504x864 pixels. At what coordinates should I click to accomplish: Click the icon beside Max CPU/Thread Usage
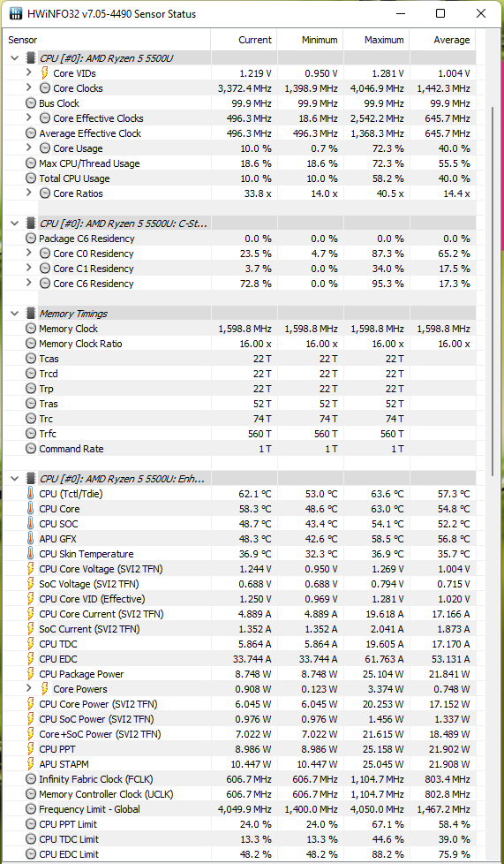(x=31, y=163)
